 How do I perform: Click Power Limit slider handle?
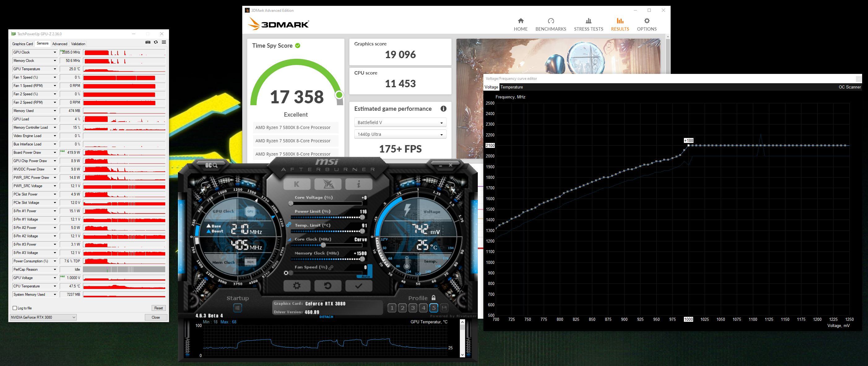click(362, 217)
